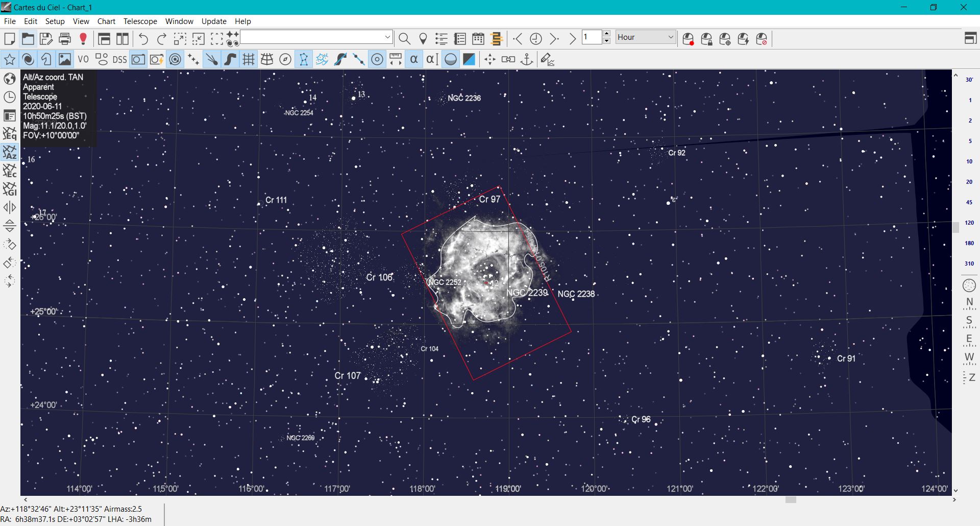The image size is (980, 526).
Task: Click the horizontal scrollbar thumb below chart
Action: [791, 500]
